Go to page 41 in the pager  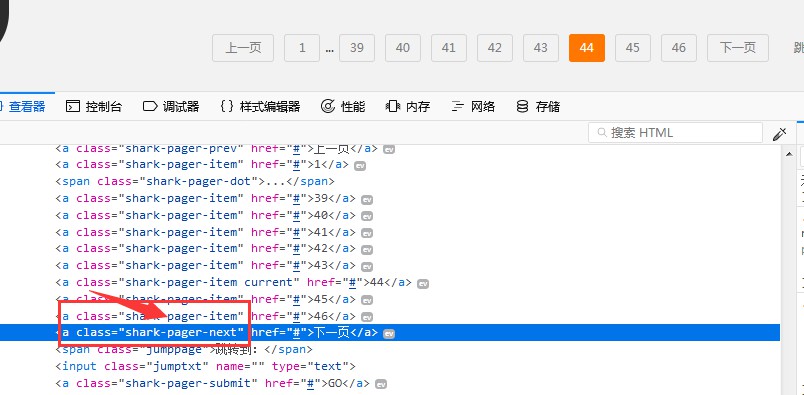(449, 48)
